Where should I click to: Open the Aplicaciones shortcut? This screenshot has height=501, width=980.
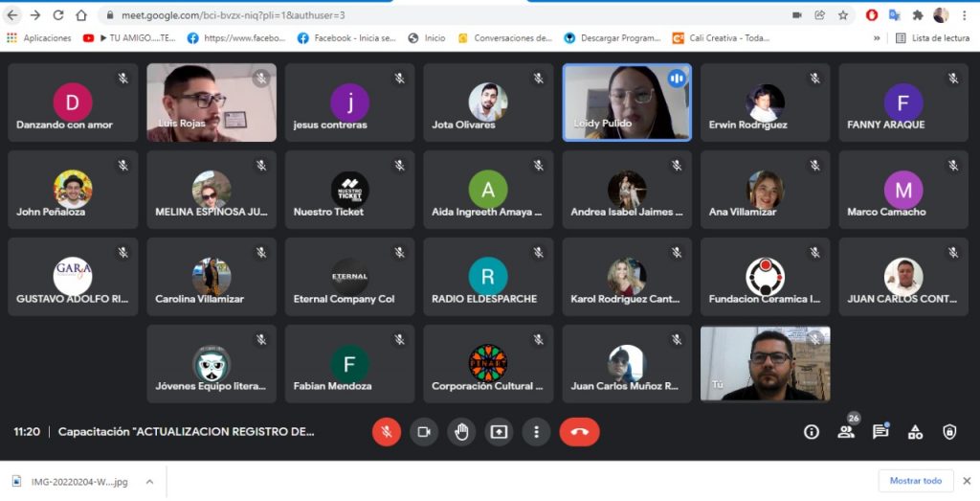click(x=39, y=38)
